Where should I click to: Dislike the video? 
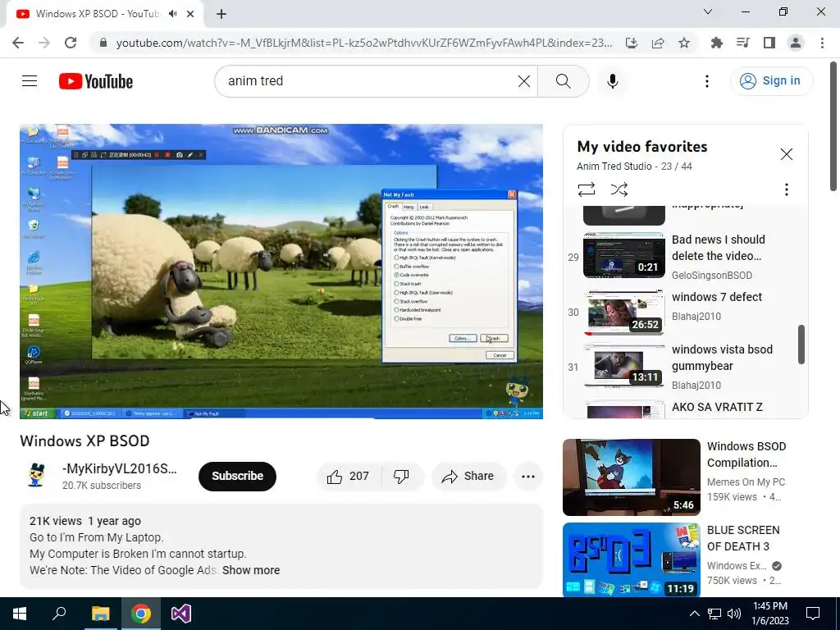click(401, 477)
